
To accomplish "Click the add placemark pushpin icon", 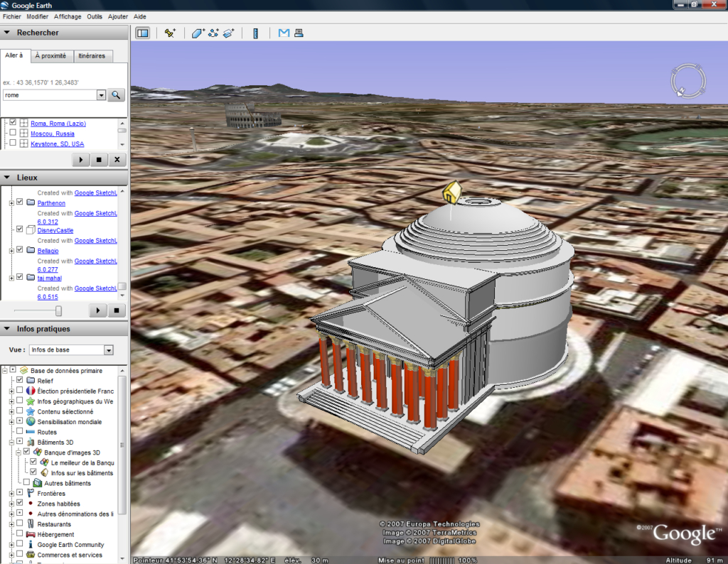I will pyautogui.click(x=169, y=33).
